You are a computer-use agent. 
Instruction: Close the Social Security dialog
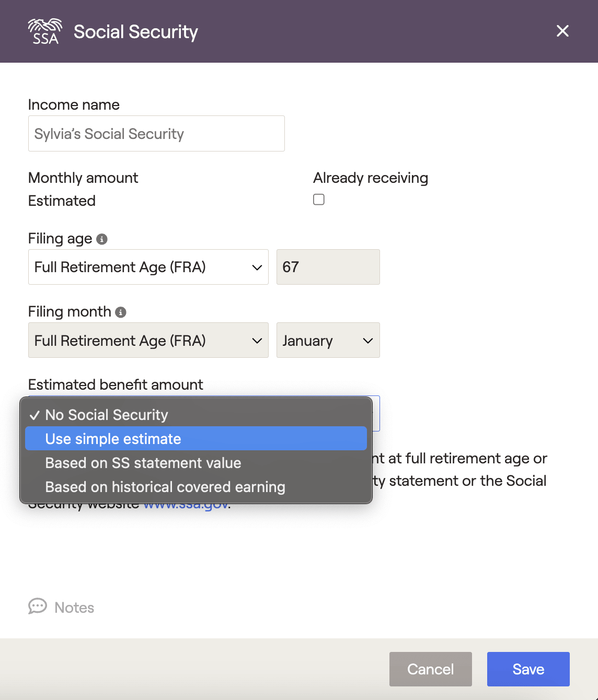click(562, 31)
